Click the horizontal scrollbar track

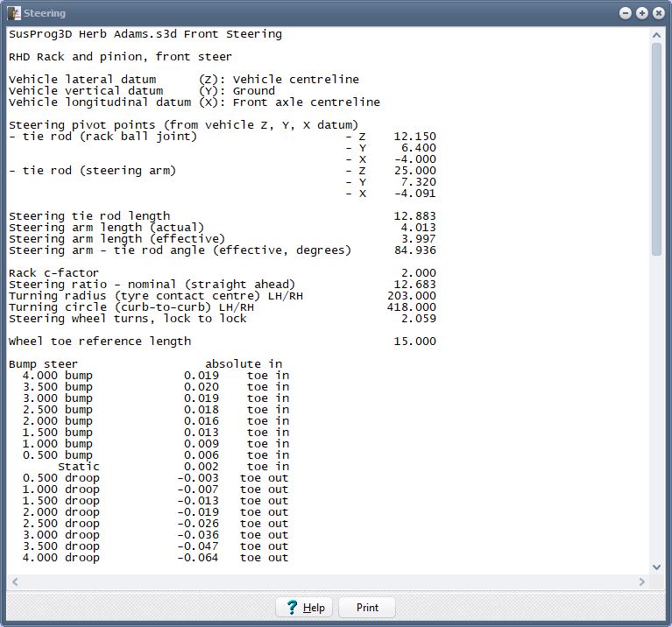pos(329,581)
